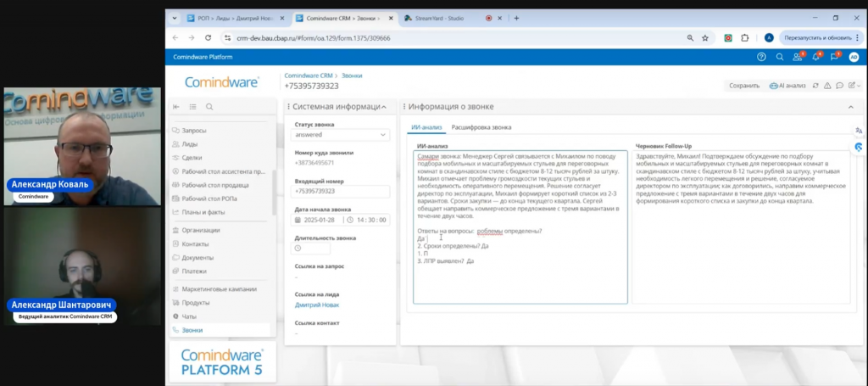Click inside the Черновик Follow-Up text area
Screen dimensions: 868x386
[x=741, y=227]
